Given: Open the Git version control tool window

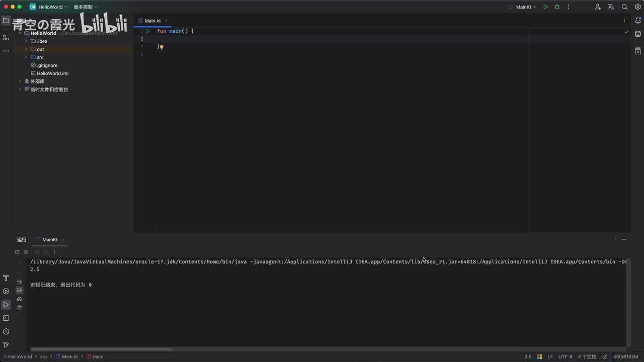Looking at the screenshot, I should (x=6, y=345).
